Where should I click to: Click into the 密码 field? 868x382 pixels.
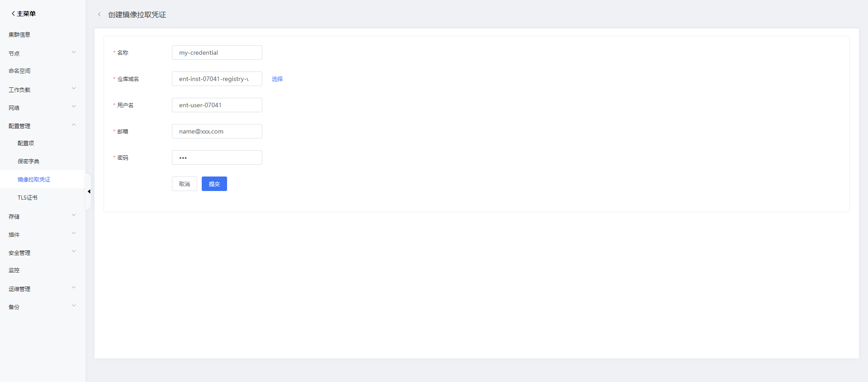tap(217, 158)
